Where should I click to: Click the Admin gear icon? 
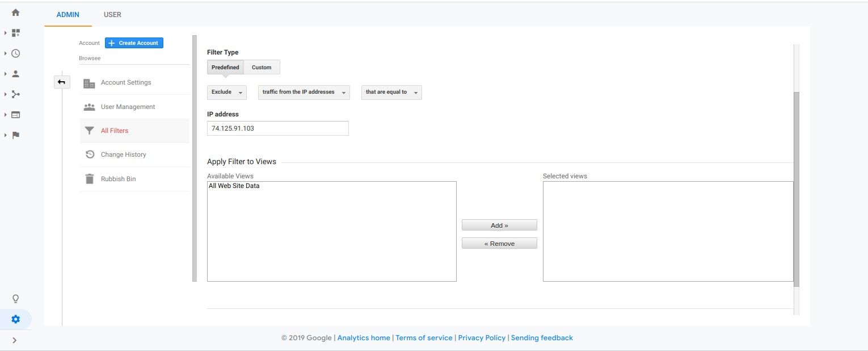[x=16, y=319]
